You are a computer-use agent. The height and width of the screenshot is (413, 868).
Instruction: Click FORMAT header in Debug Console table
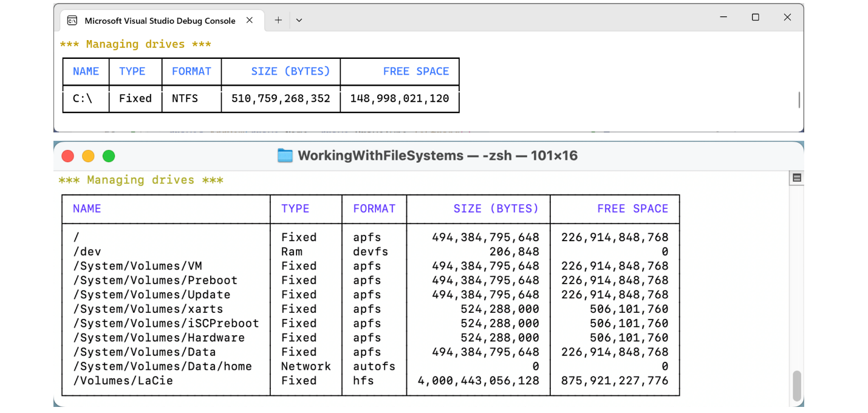coord(191,71)
